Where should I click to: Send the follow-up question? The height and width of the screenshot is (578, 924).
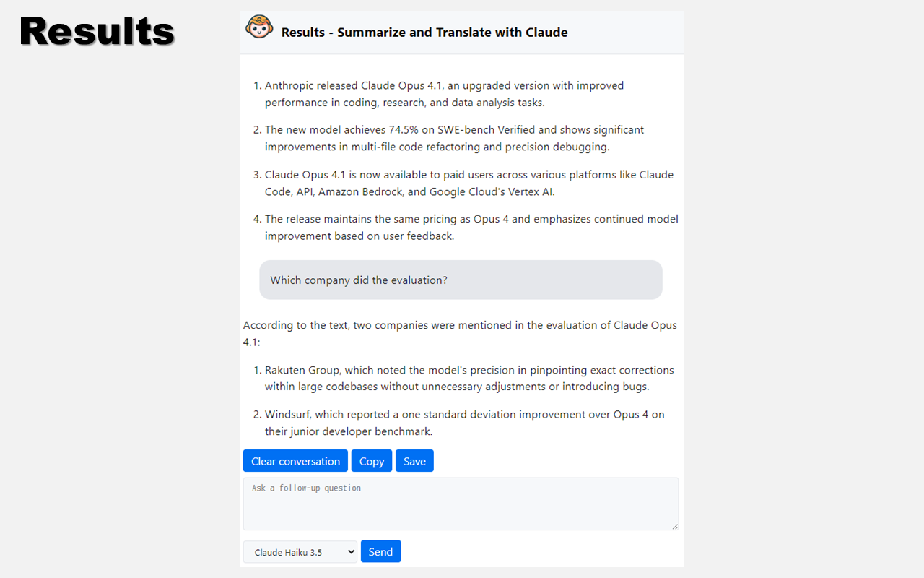coord(380,551)
